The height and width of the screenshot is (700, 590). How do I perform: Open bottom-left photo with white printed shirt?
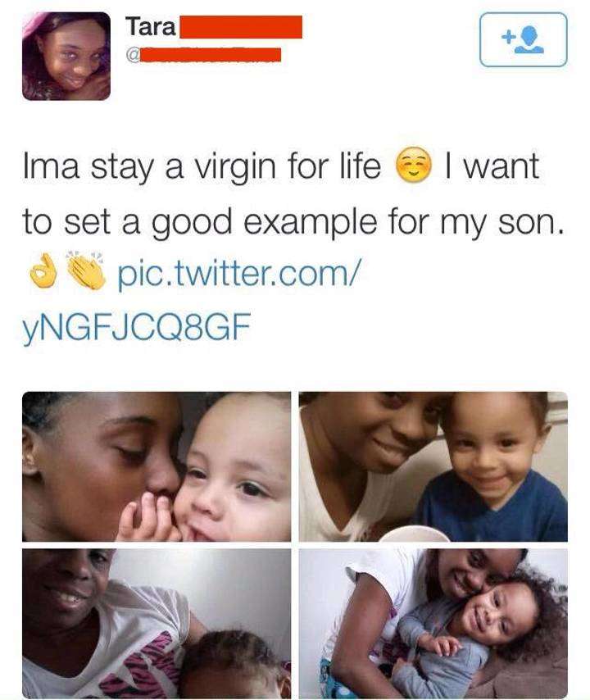[x=157, y=624]
